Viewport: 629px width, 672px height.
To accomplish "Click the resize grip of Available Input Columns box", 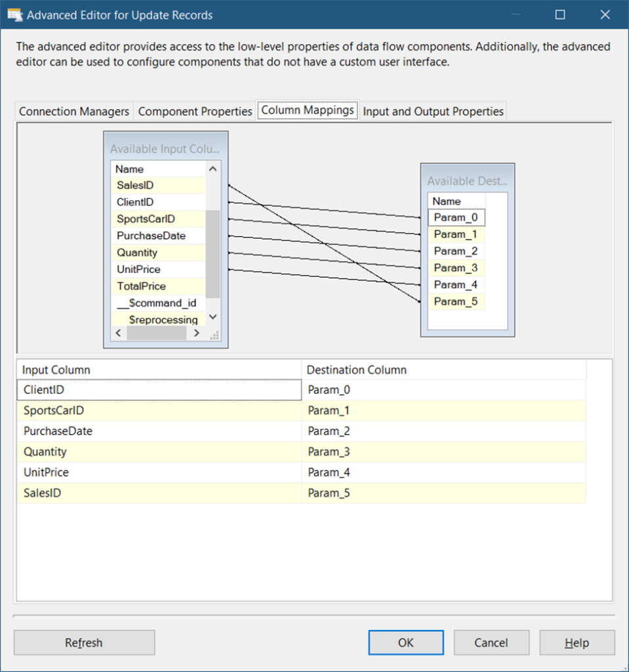I will pyautogui.click(x=214, y=335).
